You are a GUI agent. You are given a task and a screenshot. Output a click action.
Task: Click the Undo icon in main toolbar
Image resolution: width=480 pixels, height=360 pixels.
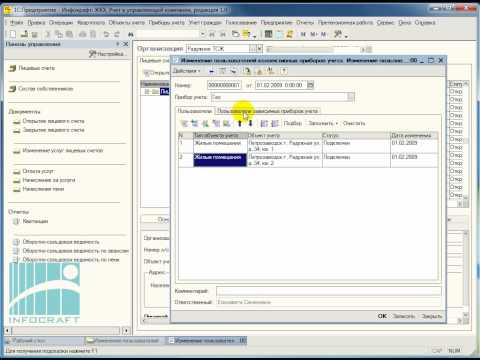point(106,34)
